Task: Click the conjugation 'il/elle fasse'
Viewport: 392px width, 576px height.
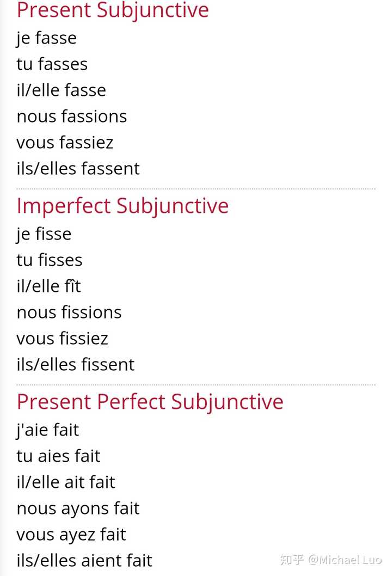Action: (x=62, y=90)
